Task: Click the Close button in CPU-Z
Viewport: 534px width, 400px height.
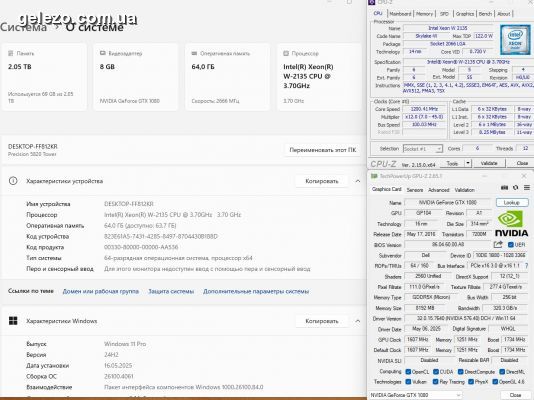Action: point(522,163)
